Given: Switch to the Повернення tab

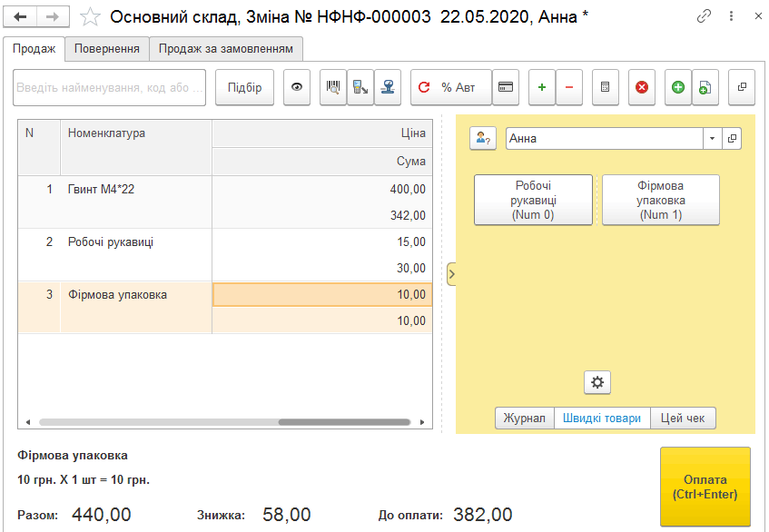Looking at the screenshot, I should [x=107, y=49].
